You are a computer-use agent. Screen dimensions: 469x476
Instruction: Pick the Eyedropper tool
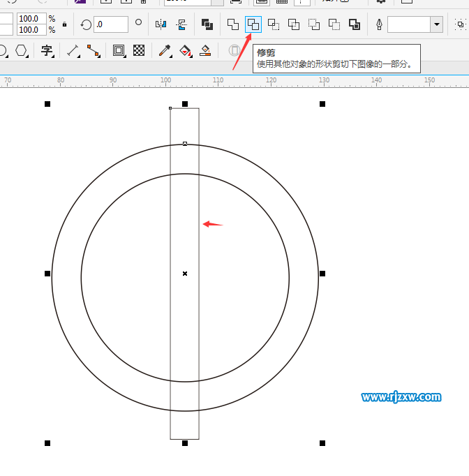pos(165,50)
